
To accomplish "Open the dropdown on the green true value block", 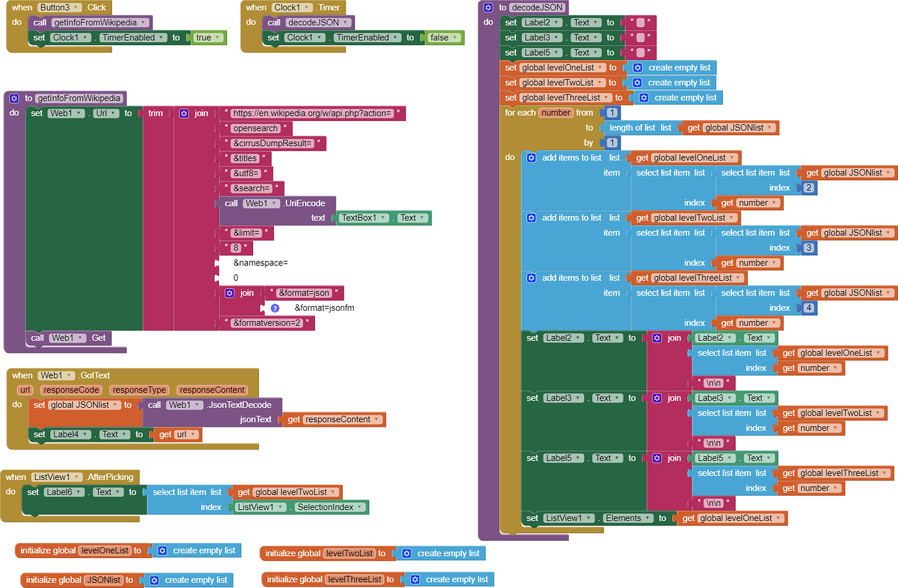I will (217, 37).
